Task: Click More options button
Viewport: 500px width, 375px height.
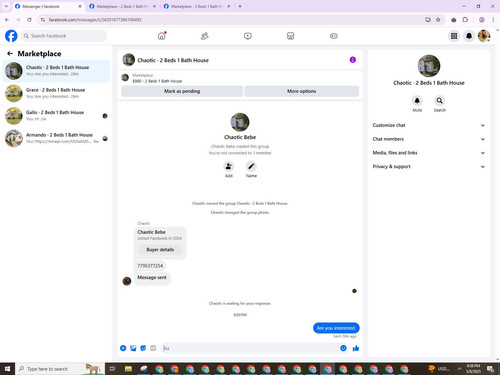Action: (302, 91)
